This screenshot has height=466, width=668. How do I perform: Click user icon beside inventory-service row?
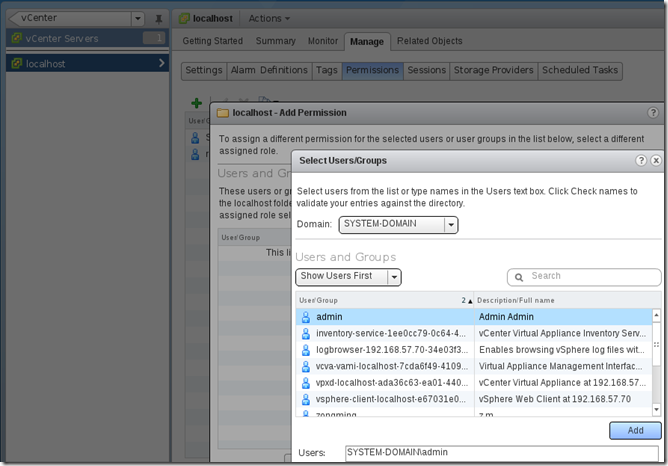pyautogui.click(x=305, y=334)
